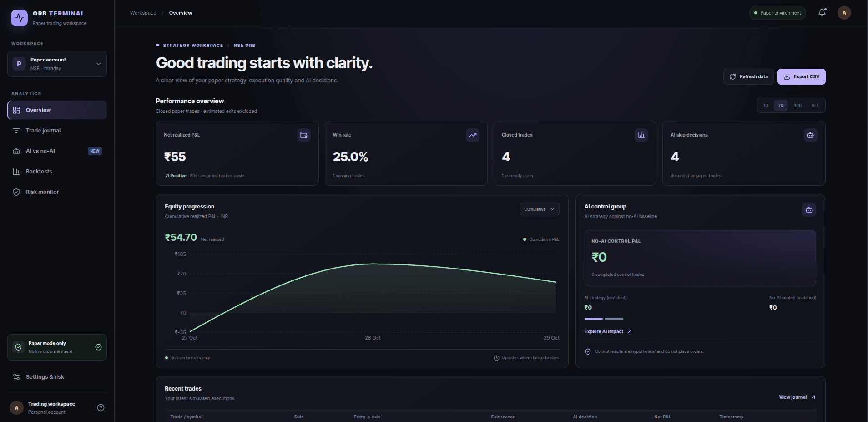Click the Cumulative P&L chart legend

(x=541, y=239)
